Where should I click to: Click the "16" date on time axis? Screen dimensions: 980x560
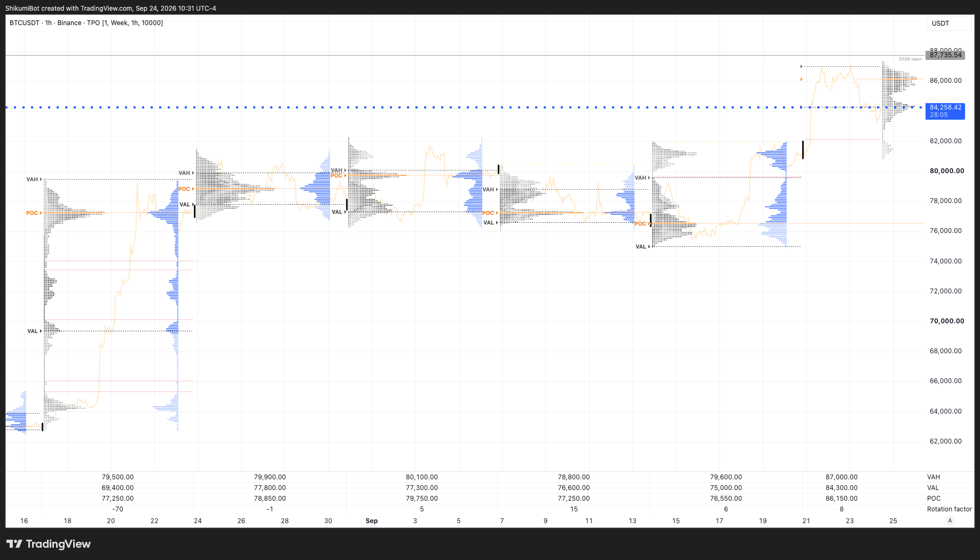coord(24,521)
